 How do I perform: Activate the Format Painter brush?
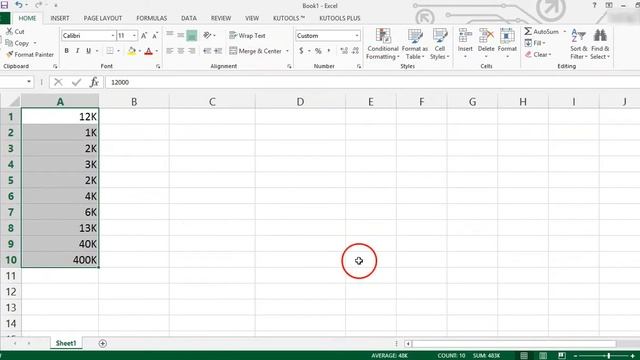(30, 54)
